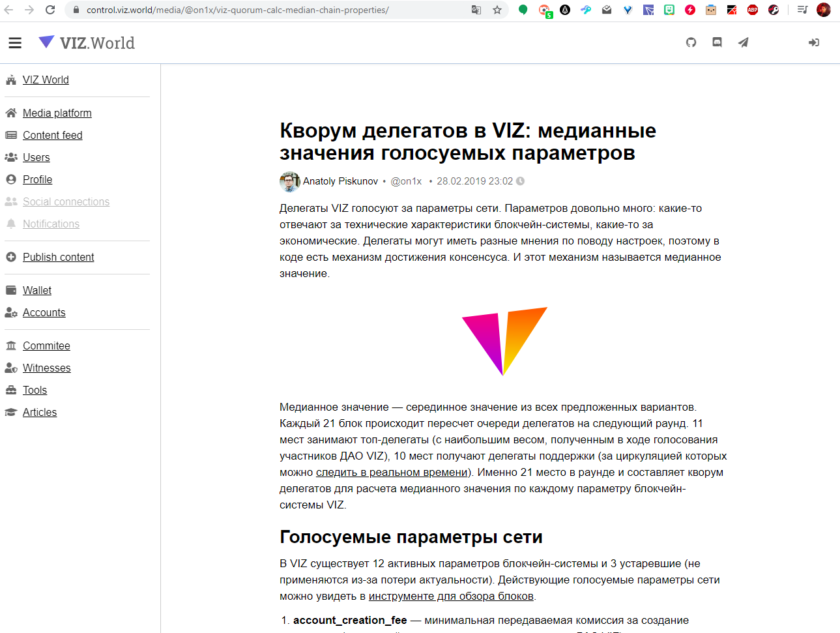840x633 pixels.
Task: Open the Witnesses sidebar item
Action: pos(47,368)
